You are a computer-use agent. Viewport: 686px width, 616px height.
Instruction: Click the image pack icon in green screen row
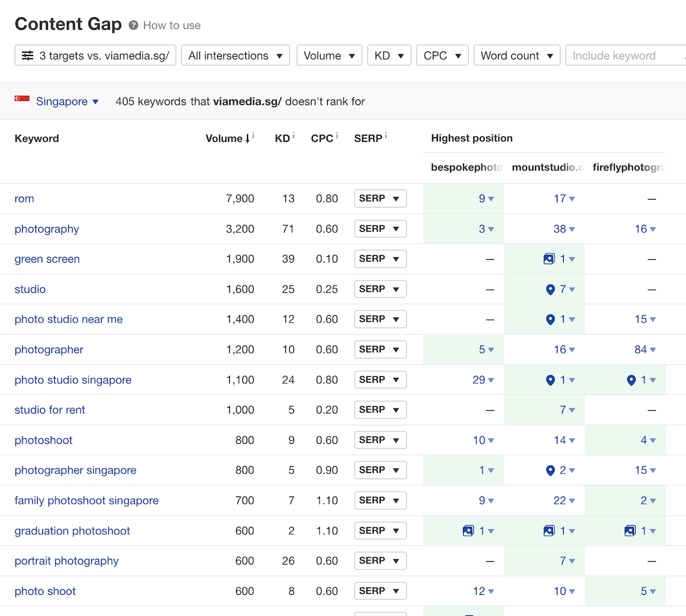(x=549, y=259)
